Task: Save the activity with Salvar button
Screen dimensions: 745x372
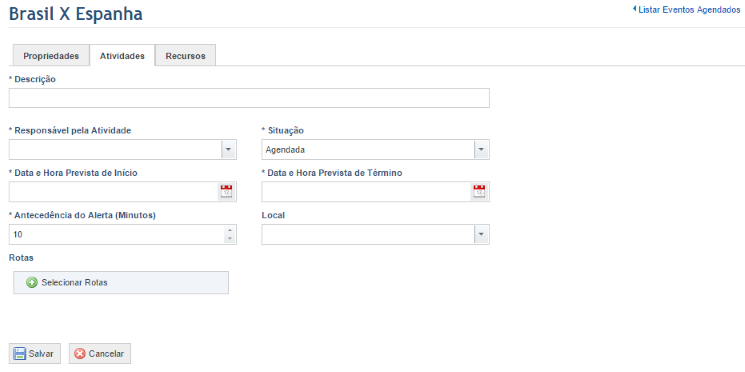Action: click(35, 353)
